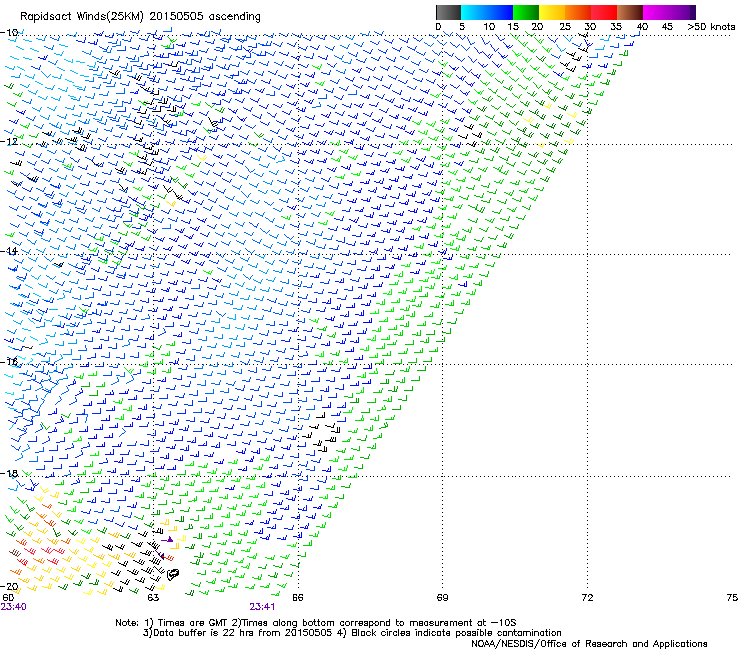Click the longitude label '72'
Screen dimensions: 740x650
pos(587,598)
